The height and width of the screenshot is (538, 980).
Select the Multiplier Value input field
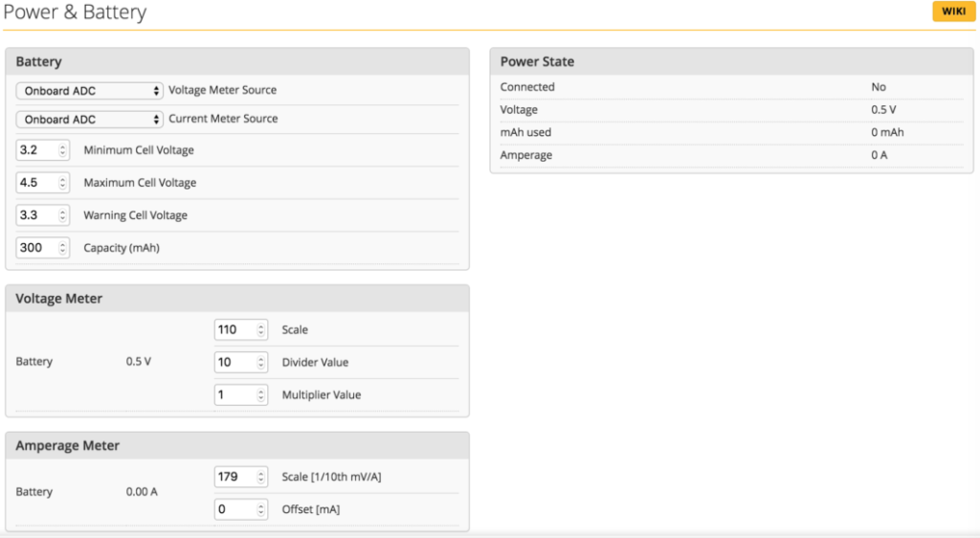(234, 395)
